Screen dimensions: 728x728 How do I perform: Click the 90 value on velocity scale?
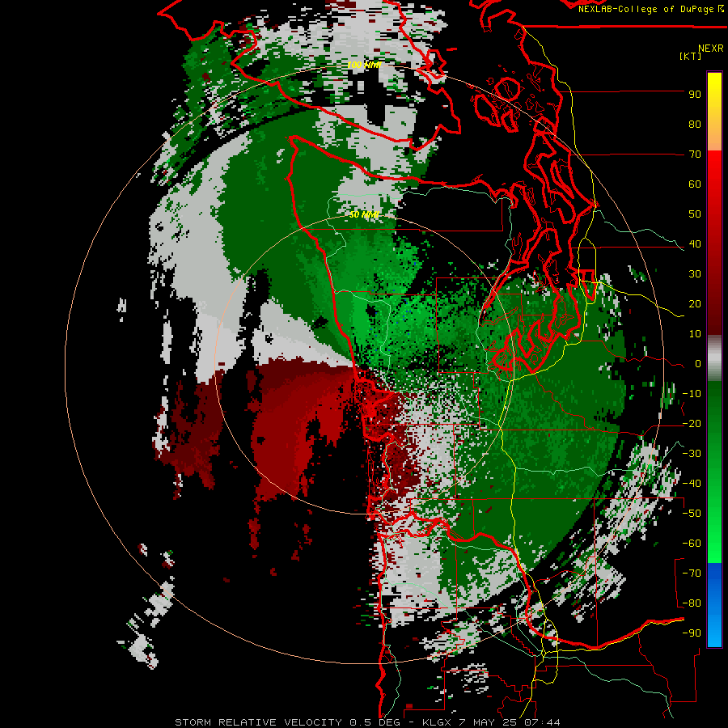[695, 95]
